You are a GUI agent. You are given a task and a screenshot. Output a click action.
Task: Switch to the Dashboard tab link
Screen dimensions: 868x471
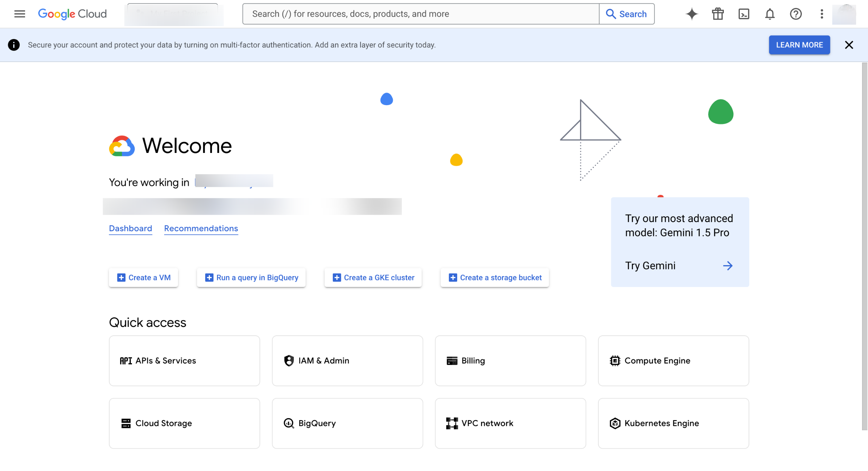coord(130,229)
